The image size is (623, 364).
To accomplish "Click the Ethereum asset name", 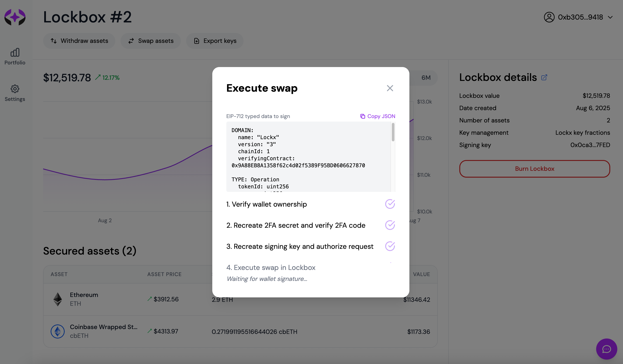I will click(84, 295).
